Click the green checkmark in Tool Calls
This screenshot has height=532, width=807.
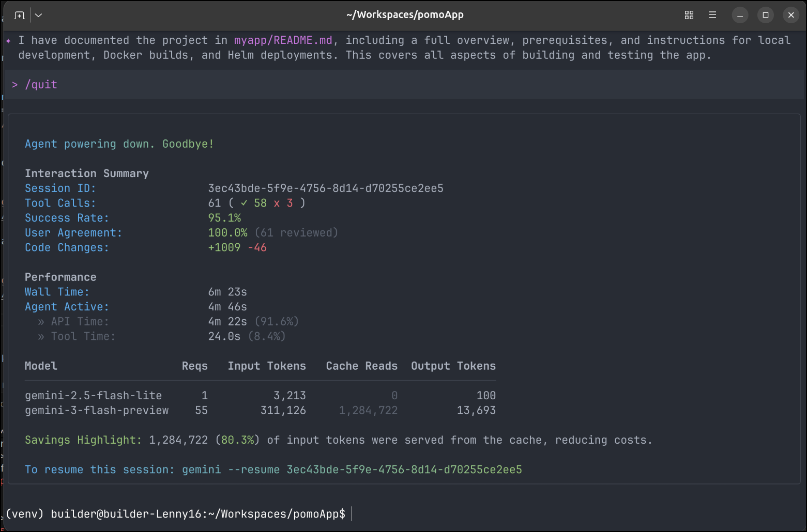click(244, 204)
